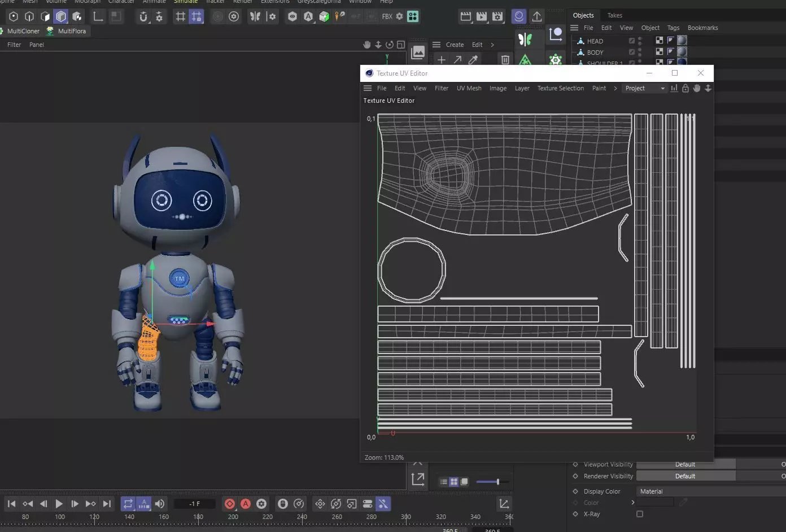The image size is (786, 532).
Task: Click the Play Forwards button in timeline
Action: tap(59, 504)
